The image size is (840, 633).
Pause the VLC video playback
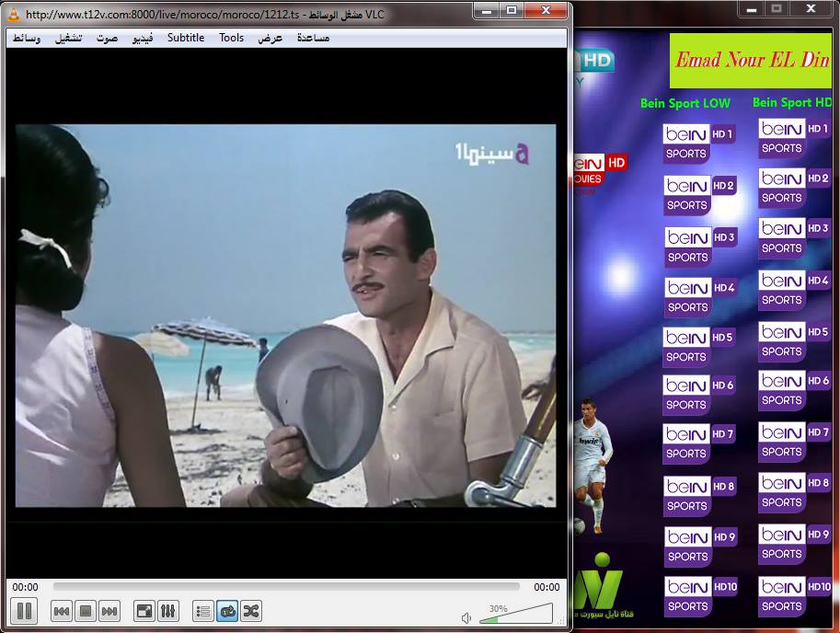pyautogui.click(x=24, y=611)
